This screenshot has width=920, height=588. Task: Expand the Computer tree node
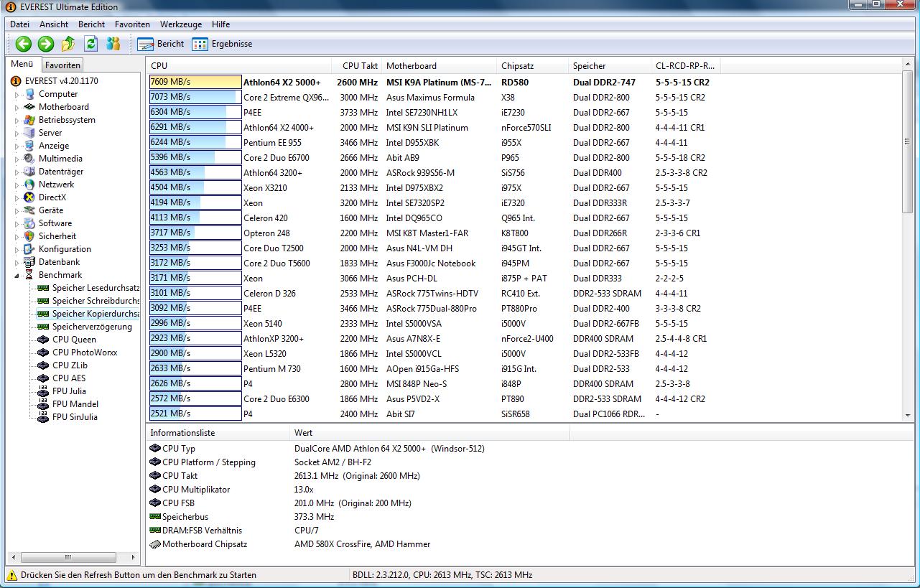pos(17,95)
